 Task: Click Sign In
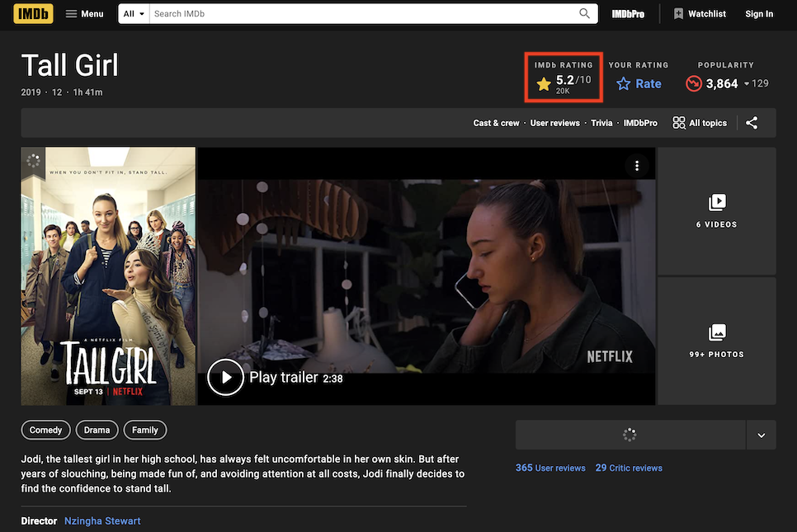(x=759, y=14)
